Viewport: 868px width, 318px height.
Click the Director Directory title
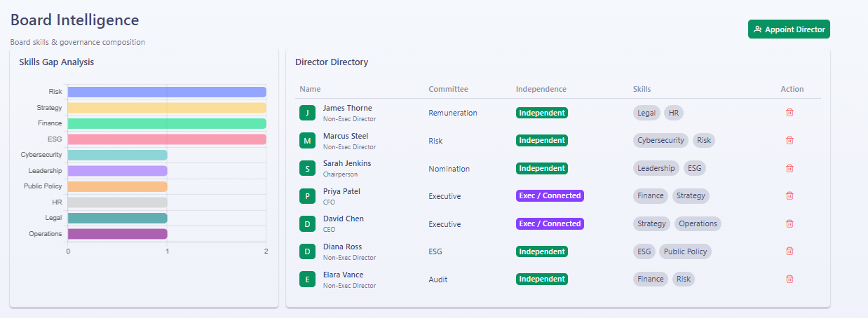coord(332,62)
